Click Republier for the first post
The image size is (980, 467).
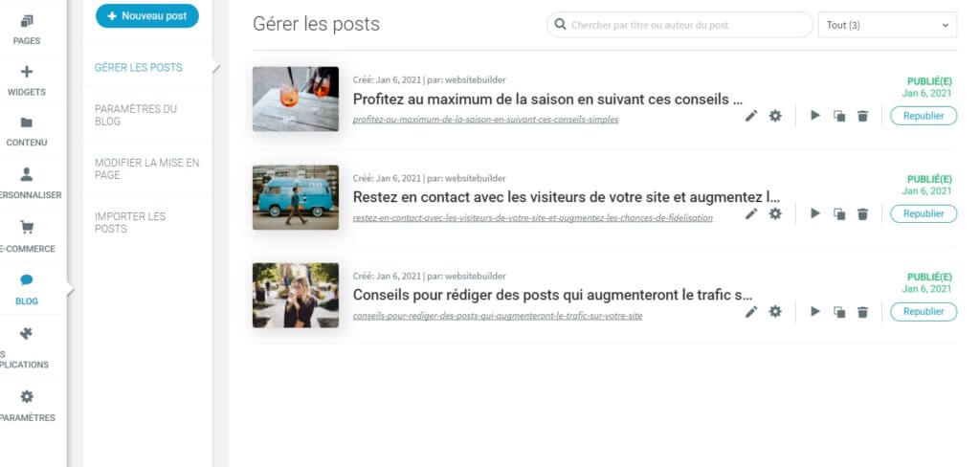(x=924, y=116)
